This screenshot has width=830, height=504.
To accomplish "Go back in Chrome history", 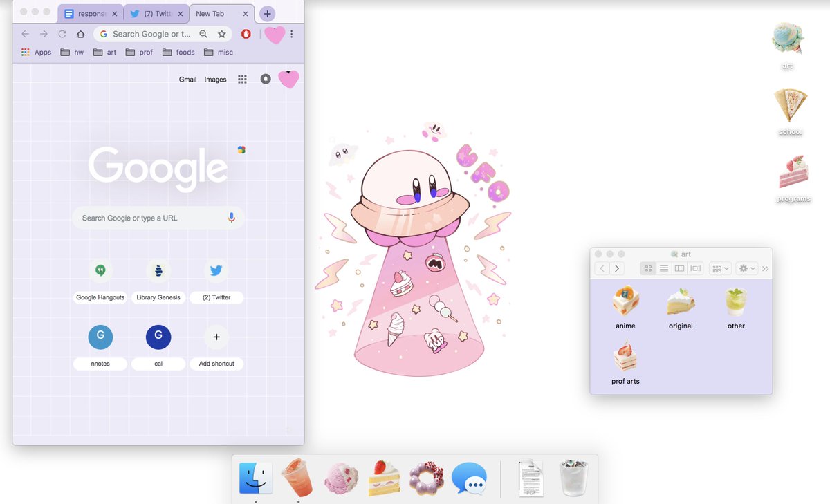I will (26, 34).
